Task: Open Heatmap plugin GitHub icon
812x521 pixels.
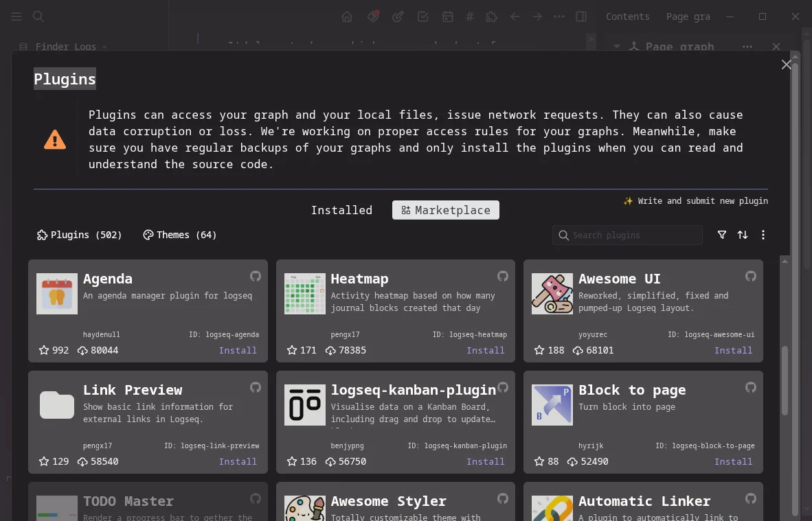Action: point(503,276)
